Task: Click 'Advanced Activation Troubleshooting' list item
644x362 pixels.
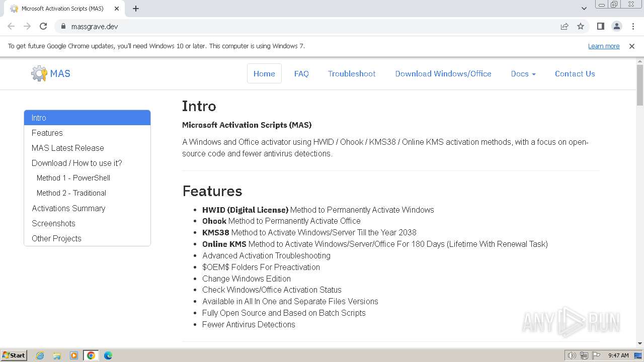Action: tap(266, 255)
